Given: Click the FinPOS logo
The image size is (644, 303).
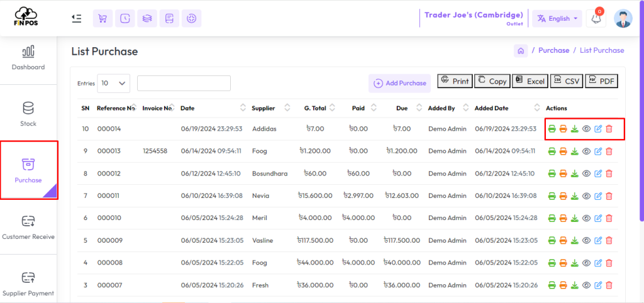Looking at the screenshot, I should (26, 16).
